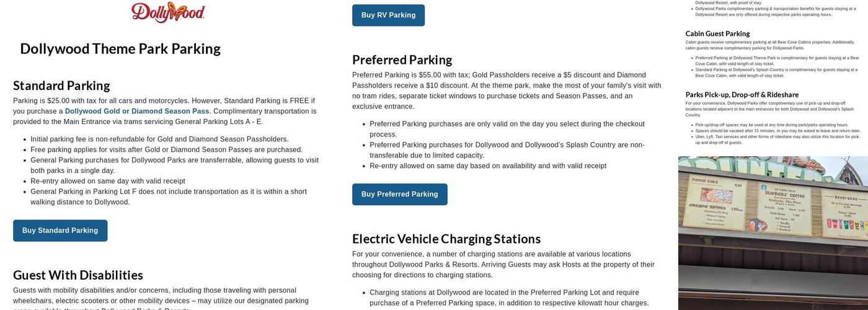Click the Dollywood Theme Park Parking title

tap(120, 48)
